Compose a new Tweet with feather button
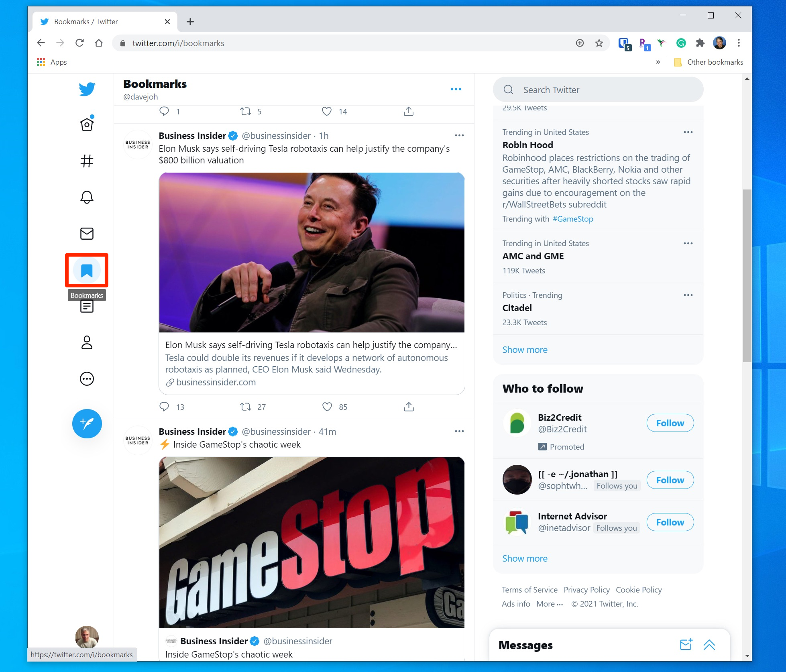 (x=87, y=424)
